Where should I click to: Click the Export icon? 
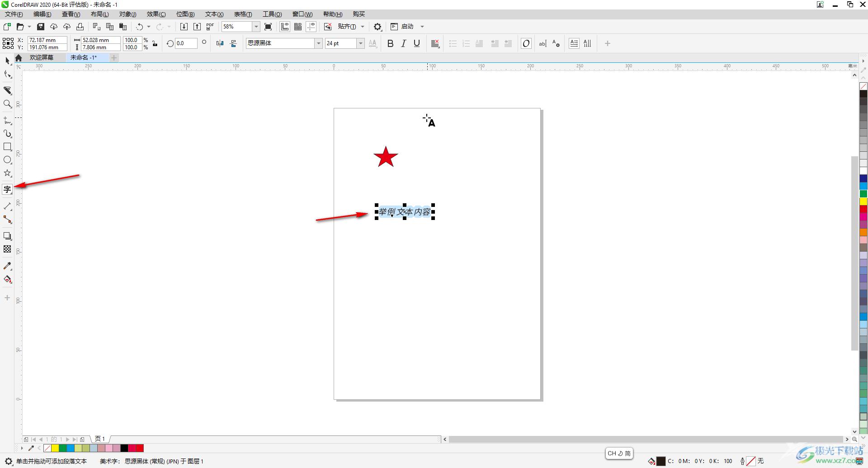pyautogui.click(x=197, y=27)
